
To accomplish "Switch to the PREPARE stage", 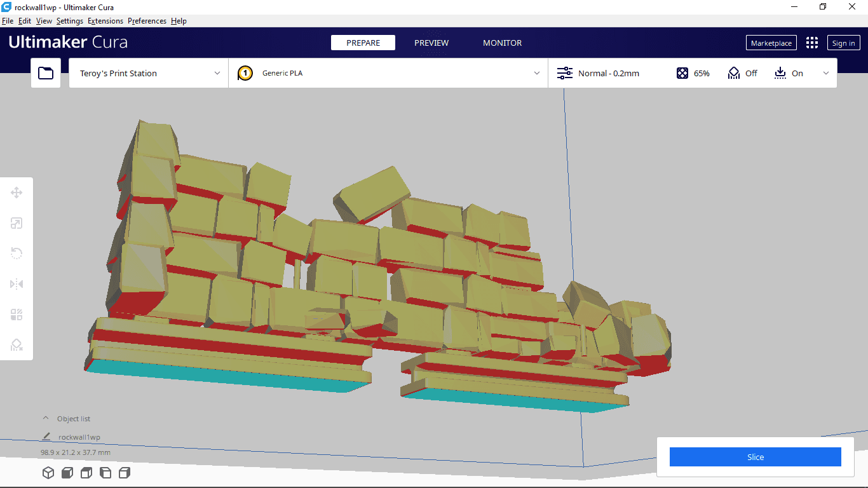I will (363, 43).
